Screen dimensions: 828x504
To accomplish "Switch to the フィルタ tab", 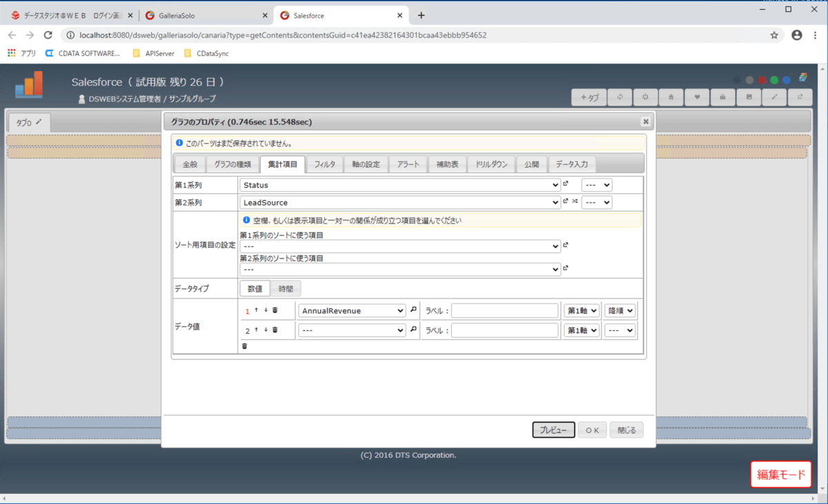I will (324, 165).
